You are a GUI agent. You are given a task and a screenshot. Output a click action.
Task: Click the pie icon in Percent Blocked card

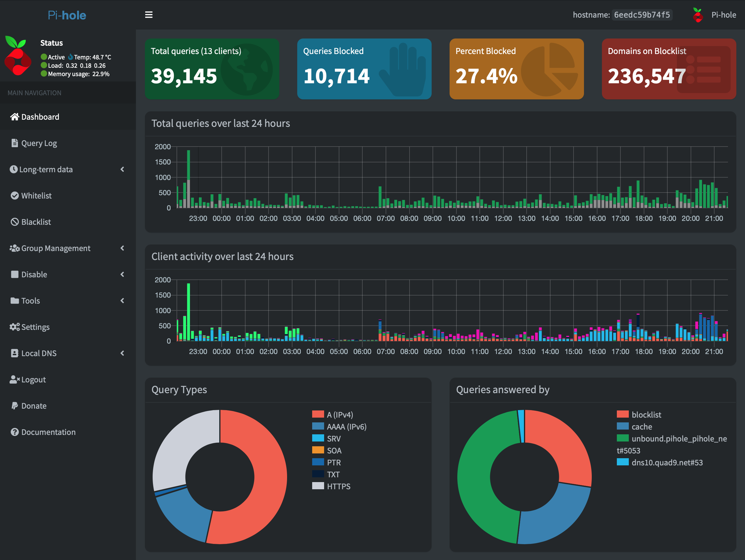(x=549, y=70)
